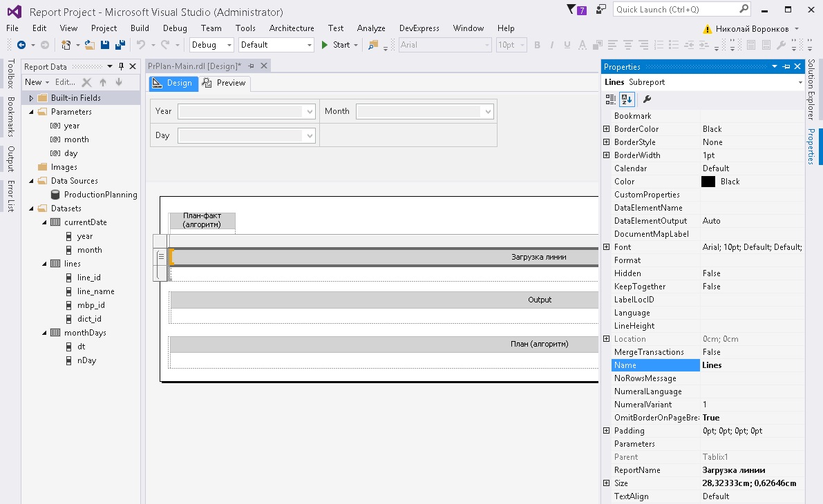Open Property Pages wrench icon
This screenshot has width=823, height=504.
[647, 99]
